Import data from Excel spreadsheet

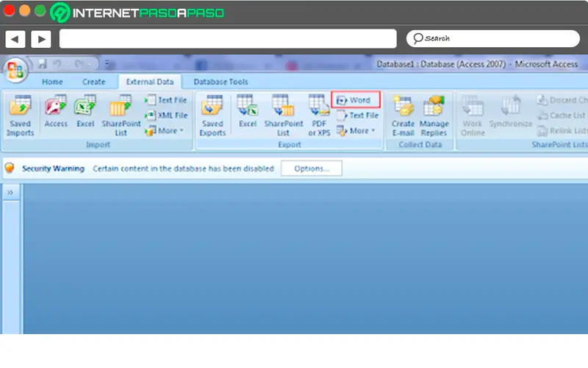85,111
